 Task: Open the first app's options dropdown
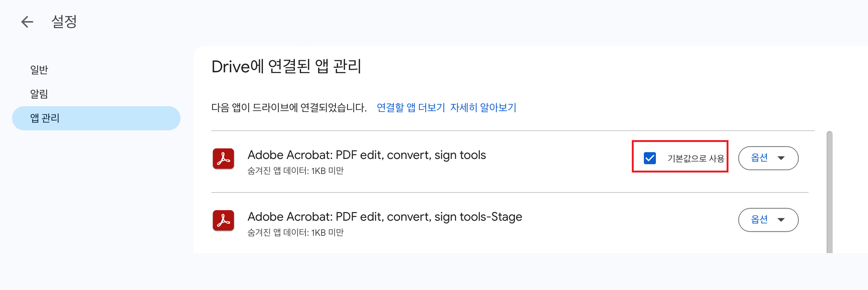pos(768,158)
